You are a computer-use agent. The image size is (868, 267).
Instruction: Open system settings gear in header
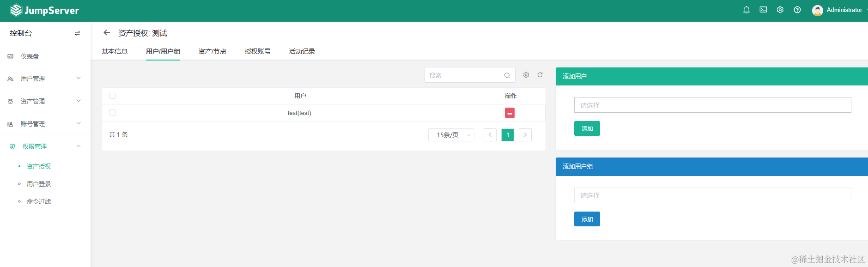tap(780, 10)
